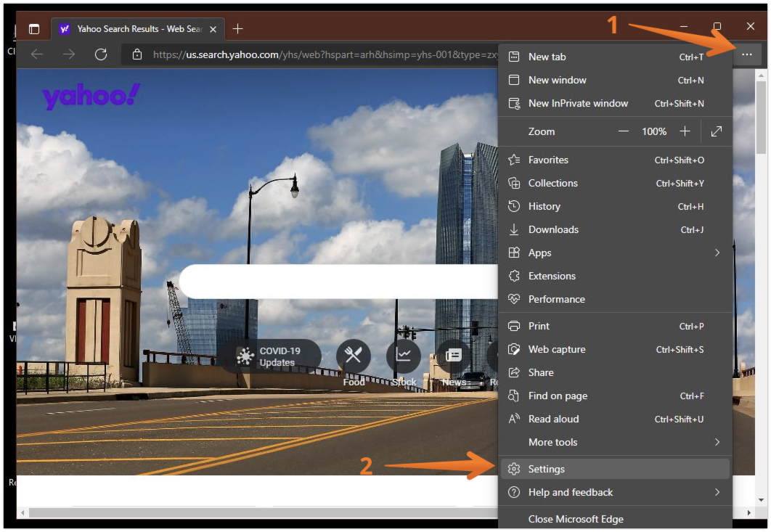Click the new tab plus button
The height and width of the screenshot is (532, 771).
[237, 29]
